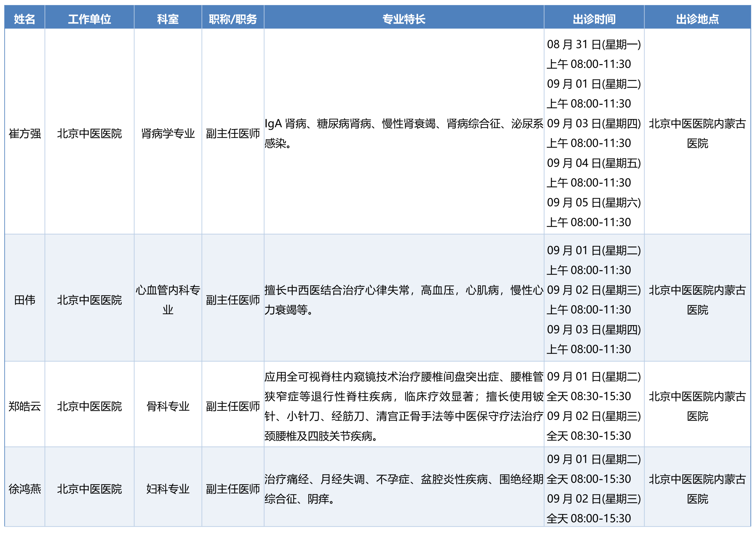Select the 工作单位 column header
The width and height of the screenshot is (756, 535).
89,19
